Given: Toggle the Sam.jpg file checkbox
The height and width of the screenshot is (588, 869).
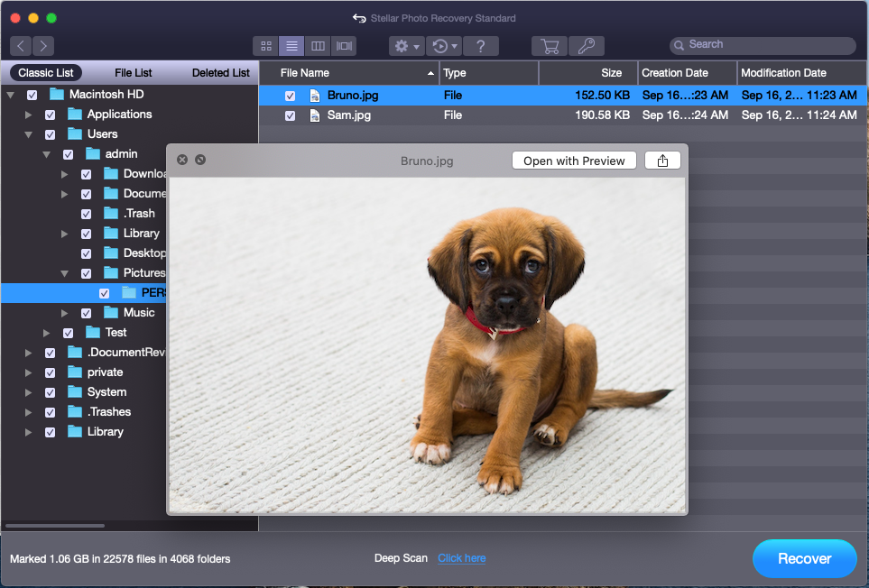Looking at the screenshot, I should (x=290, y=115).
